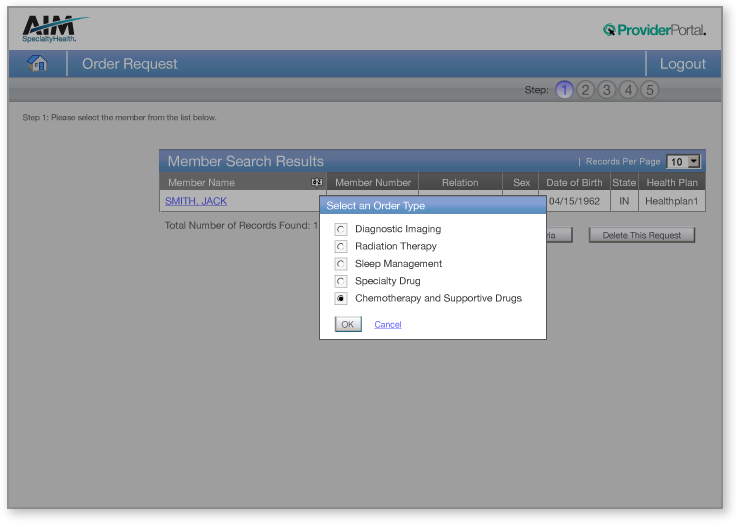Click the Member Number column header
The width and height of the screenshot is (737, 525).
(373, 182)
